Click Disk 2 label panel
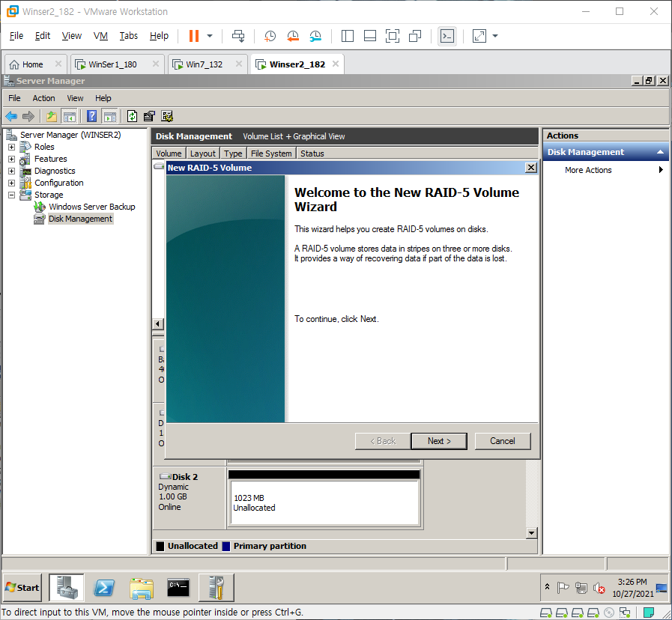 pos(189,498)
